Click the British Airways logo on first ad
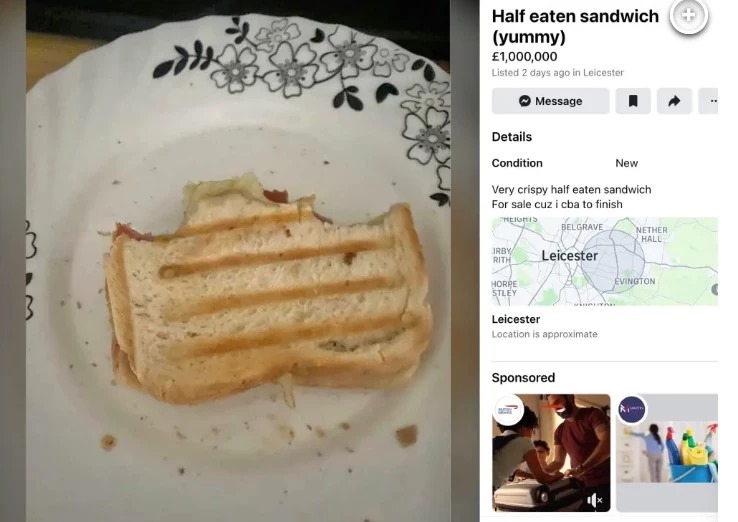The height and width of the screenshot is (522, 738). coord(508,410)
